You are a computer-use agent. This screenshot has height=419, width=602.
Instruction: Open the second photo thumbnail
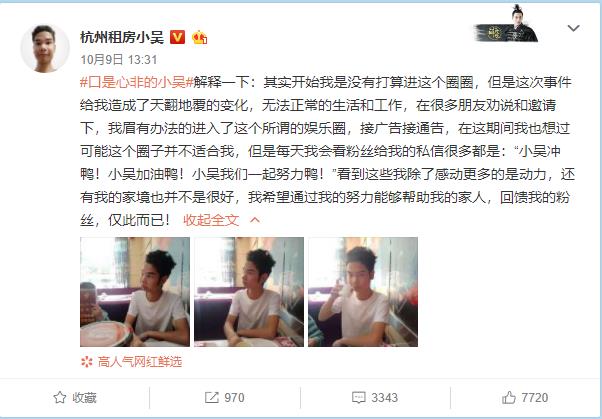coord(249,292)
